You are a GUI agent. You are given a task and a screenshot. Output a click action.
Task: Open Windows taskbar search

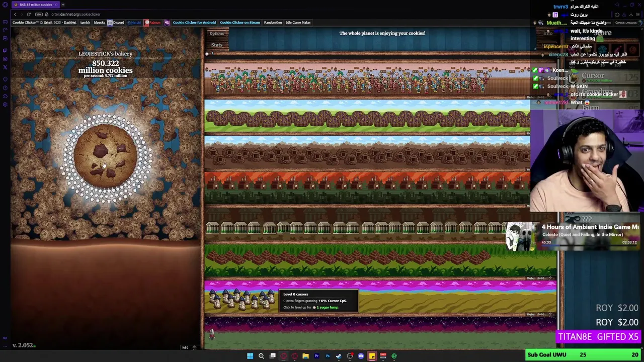[261, 356]
